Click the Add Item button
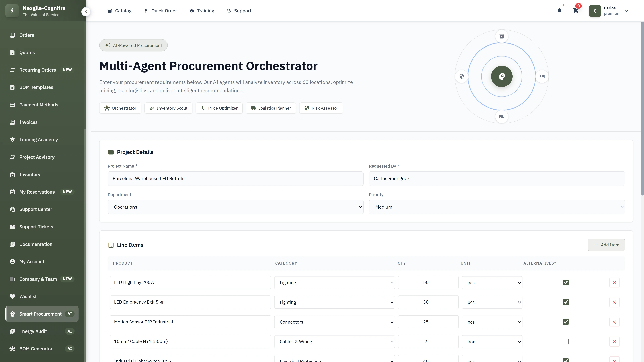 click(606, 245)
